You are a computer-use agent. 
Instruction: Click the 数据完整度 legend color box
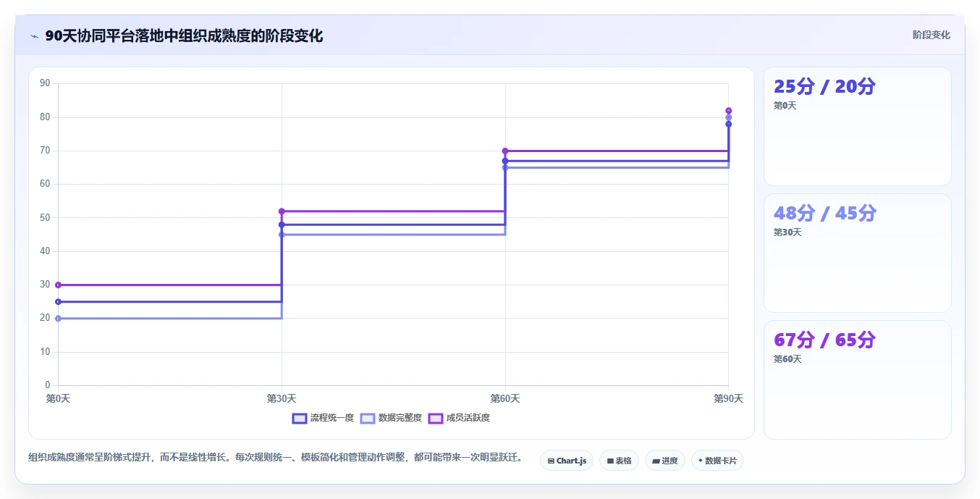[x=368, y=418]
